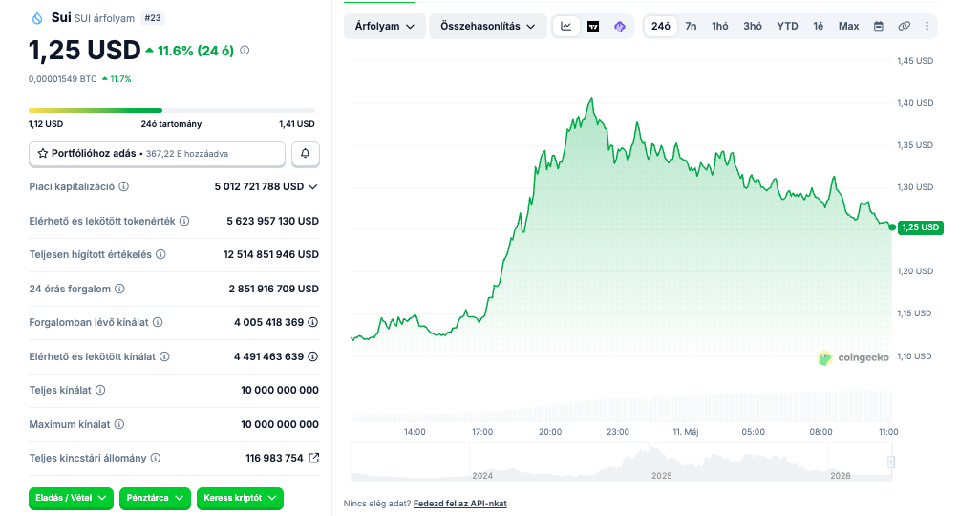
Task: Open the Eladás / Vétel dropdown
Action: click(x=72, y=498)
